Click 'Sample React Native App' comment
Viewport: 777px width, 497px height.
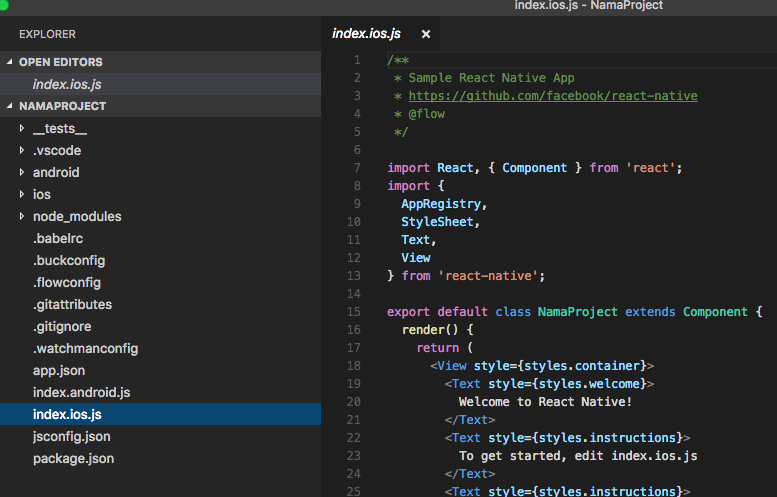pyautogui.click(x=491, y=78)
